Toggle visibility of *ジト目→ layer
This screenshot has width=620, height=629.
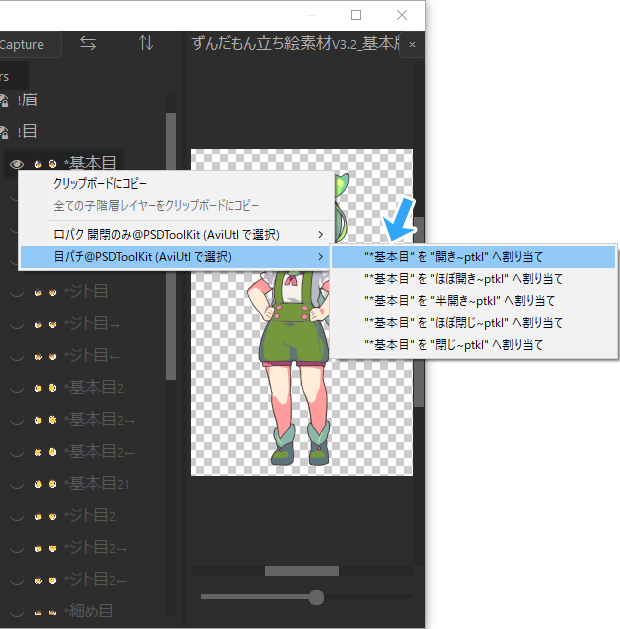tap(17, 324)
